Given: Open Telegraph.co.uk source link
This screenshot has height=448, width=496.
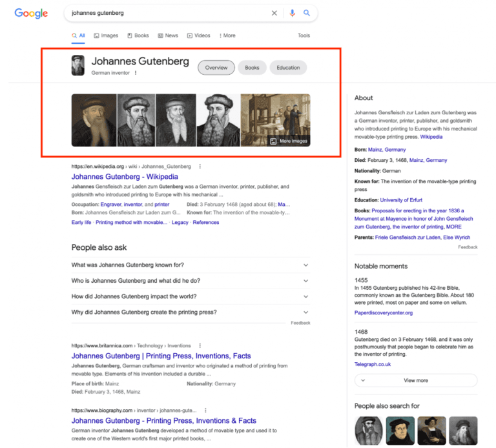Looking at the screenshot, I should point(373,364).
